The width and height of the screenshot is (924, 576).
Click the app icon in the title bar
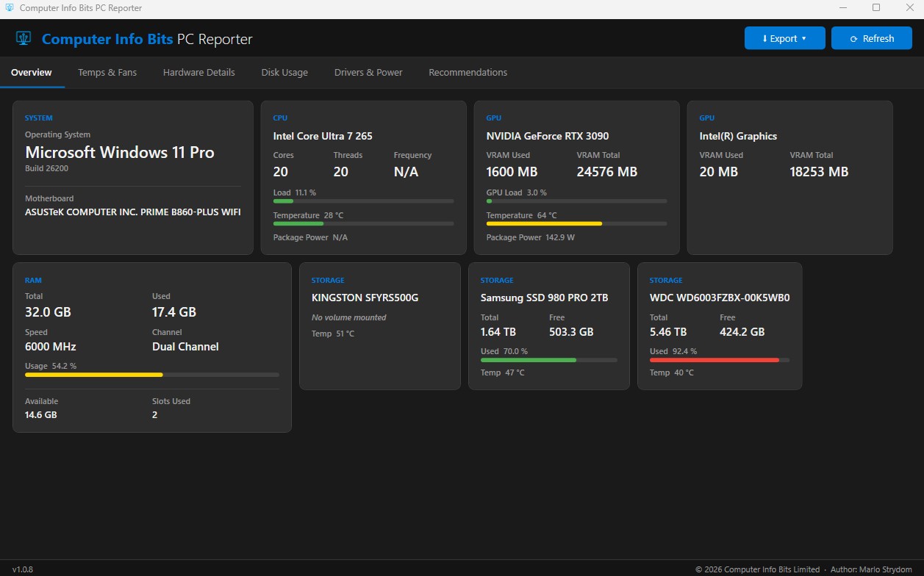pyautogui.click(x=8, y=8)
